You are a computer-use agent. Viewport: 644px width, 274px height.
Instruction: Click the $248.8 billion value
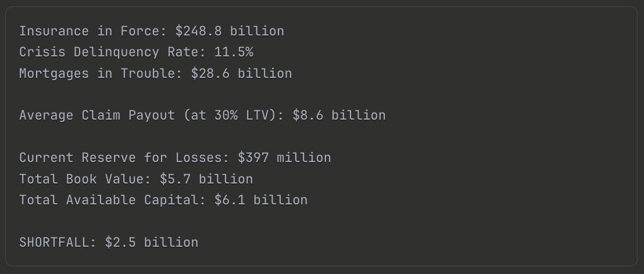(x=230, y=31)
